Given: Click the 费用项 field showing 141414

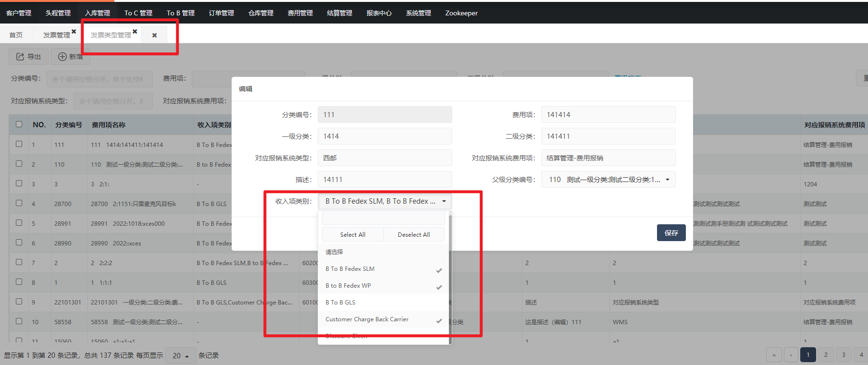Looking at the screenshot, I should coord(608,115).
